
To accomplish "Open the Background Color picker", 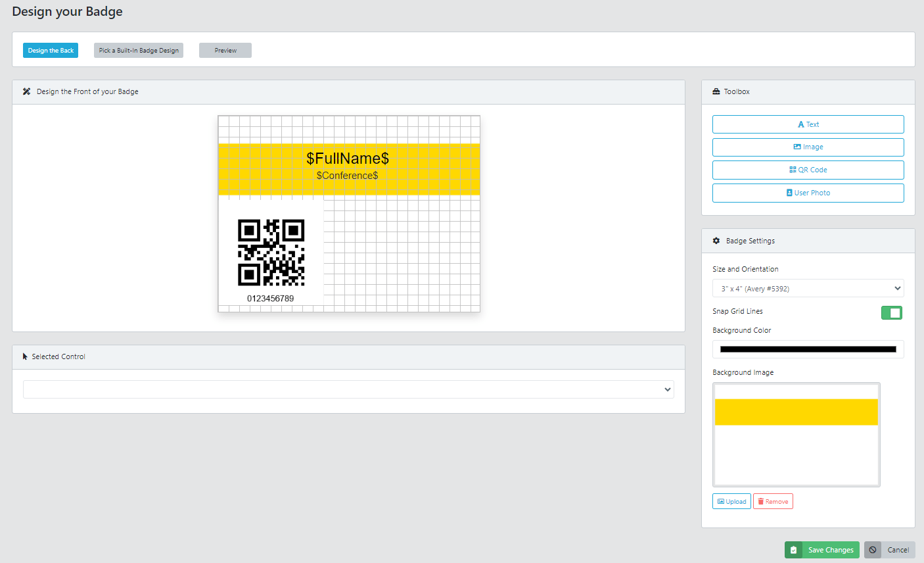I will point(808,349).
